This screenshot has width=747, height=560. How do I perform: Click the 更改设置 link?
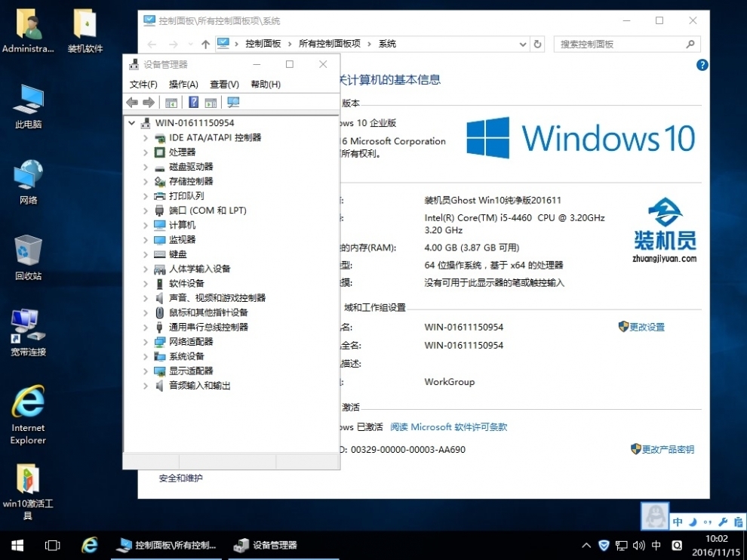pos(647,328)
